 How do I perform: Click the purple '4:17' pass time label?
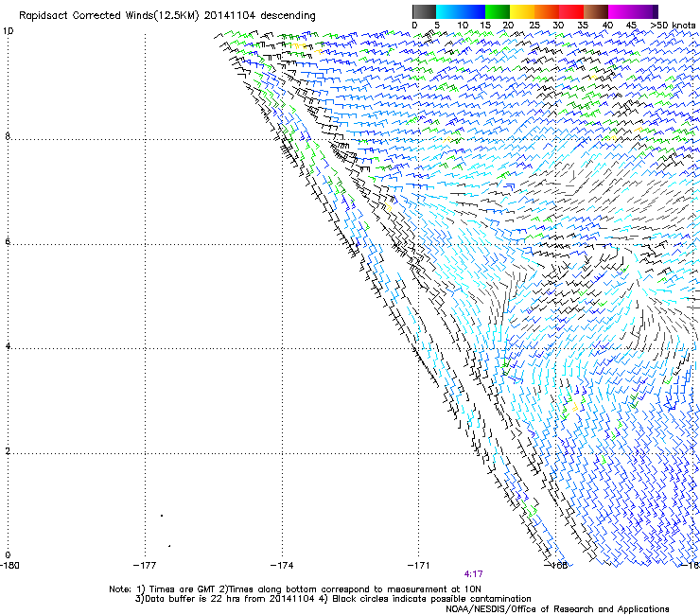(x=473, y=574)
